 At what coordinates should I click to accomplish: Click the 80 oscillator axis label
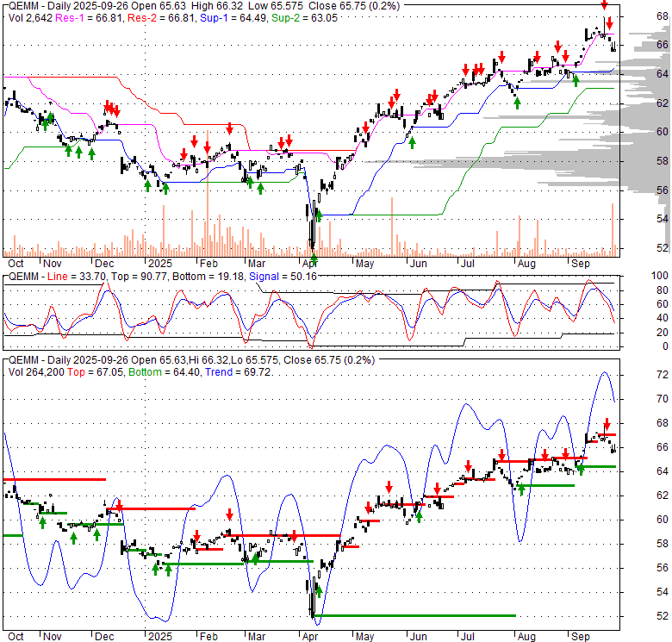663,290
